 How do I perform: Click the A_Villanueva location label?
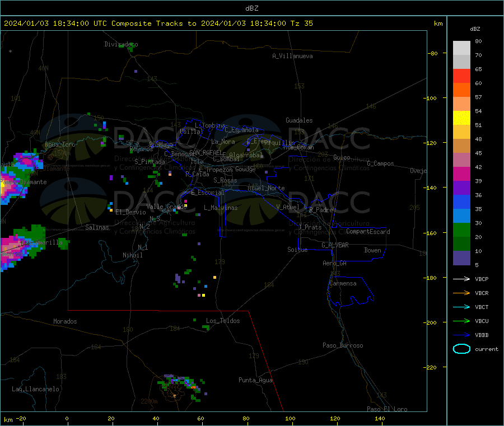point(292,56)
